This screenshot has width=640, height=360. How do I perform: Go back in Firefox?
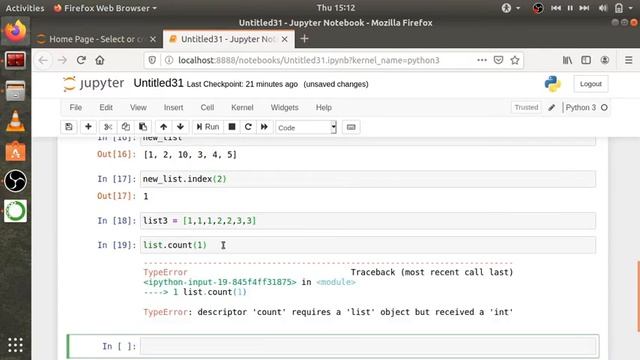tap(43, 60)
